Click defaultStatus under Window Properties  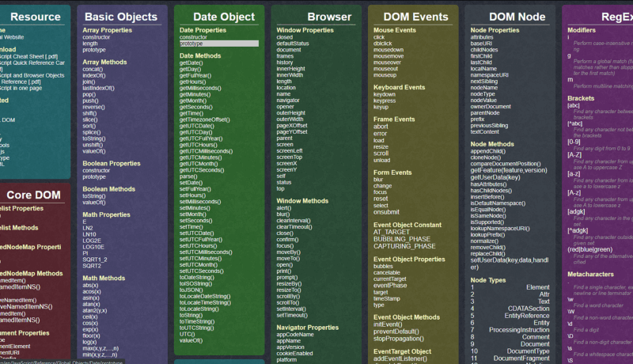(x=293, y=44)
